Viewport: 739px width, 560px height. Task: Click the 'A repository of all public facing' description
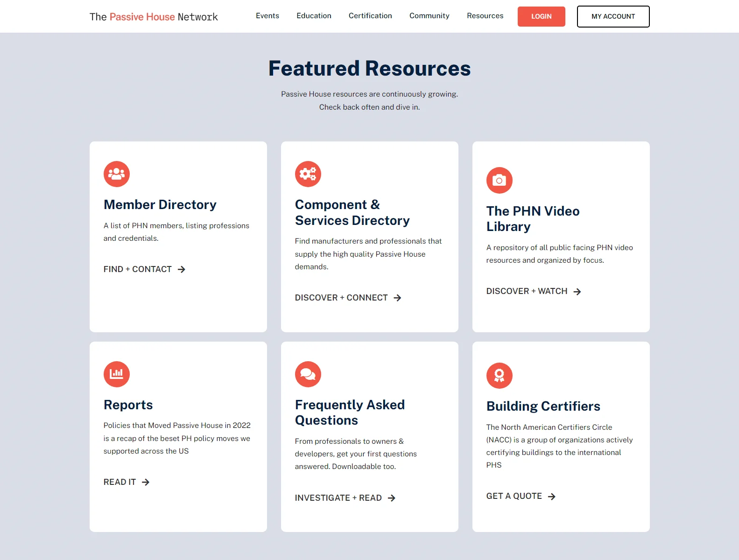tap(560, 254)
